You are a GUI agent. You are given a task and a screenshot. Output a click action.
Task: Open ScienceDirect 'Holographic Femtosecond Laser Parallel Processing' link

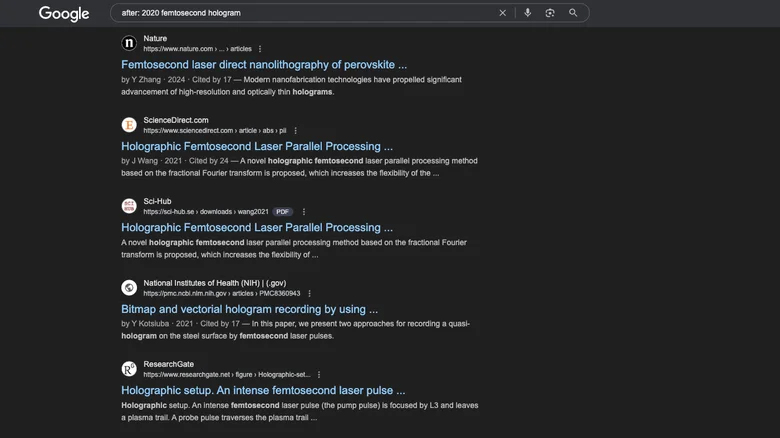tap(257, 146)
